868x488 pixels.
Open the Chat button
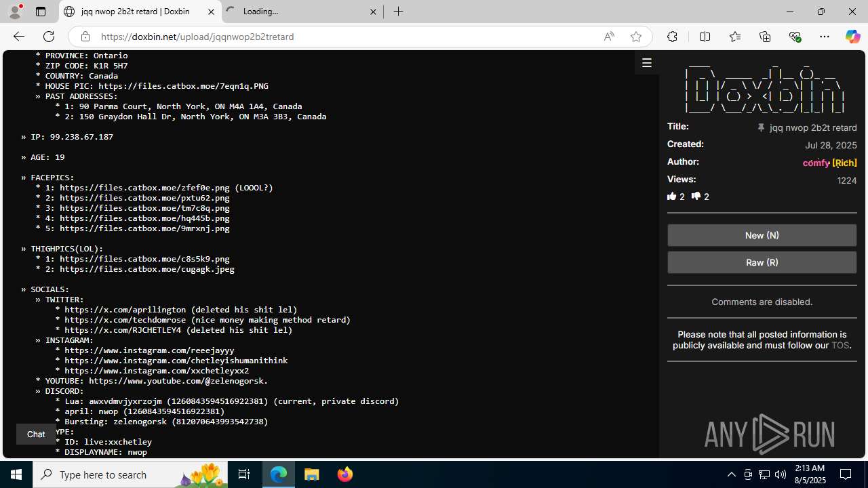click(36, 434)
